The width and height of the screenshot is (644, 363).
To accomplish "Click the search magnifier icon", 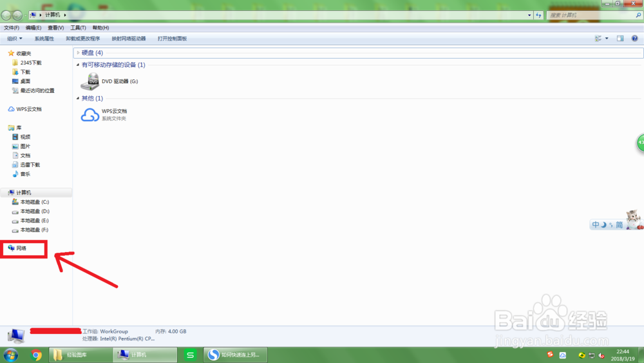I will coord(638,15).
